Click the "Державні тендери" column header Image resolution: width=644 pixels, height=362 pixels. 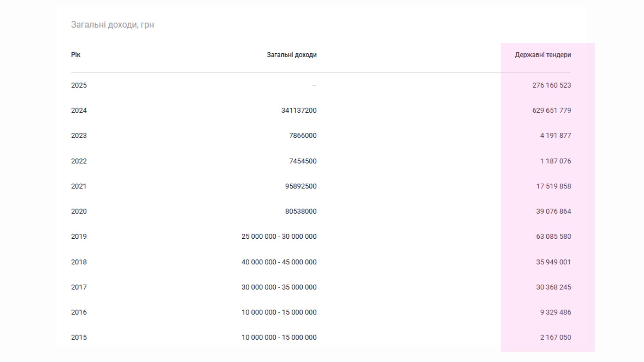(x=543, y=55)
